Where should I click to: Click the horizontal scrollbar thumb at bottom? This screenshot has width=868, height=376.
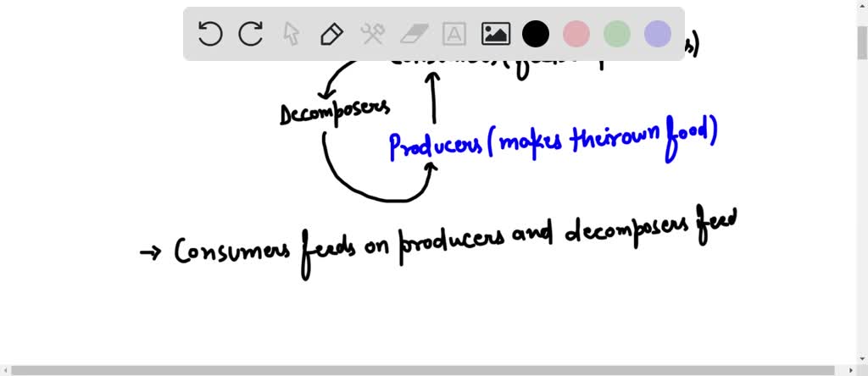[x=422, y=370]
